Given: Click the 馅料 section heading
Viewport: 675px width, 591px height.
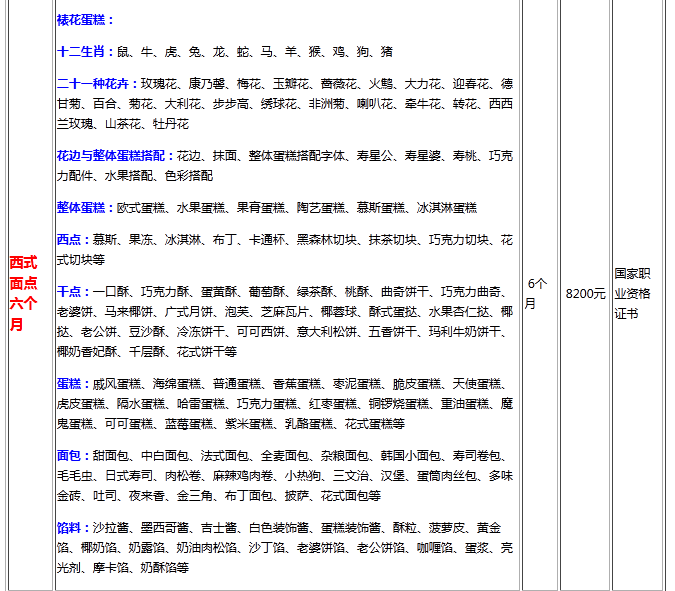Looking at the screenshot, I should [71, 528].
